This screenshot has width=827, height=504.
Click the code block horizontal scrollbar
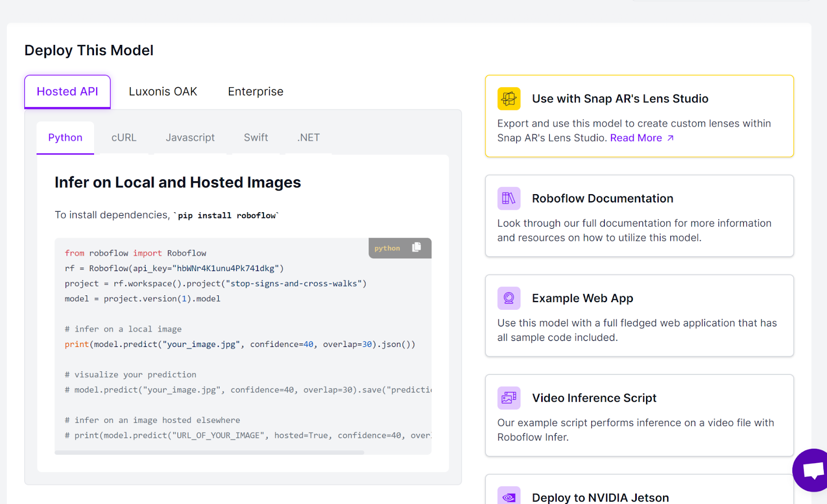click(x=209, y=452)
